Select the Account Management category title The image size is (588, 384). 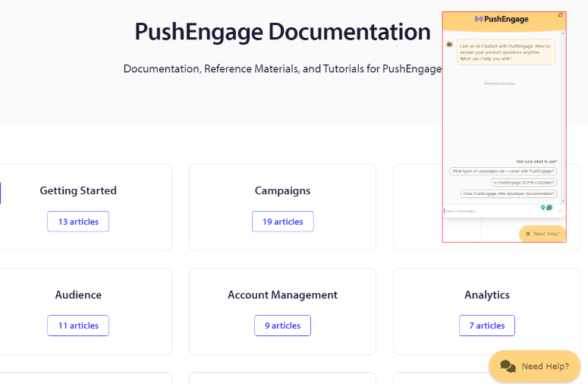283,294
